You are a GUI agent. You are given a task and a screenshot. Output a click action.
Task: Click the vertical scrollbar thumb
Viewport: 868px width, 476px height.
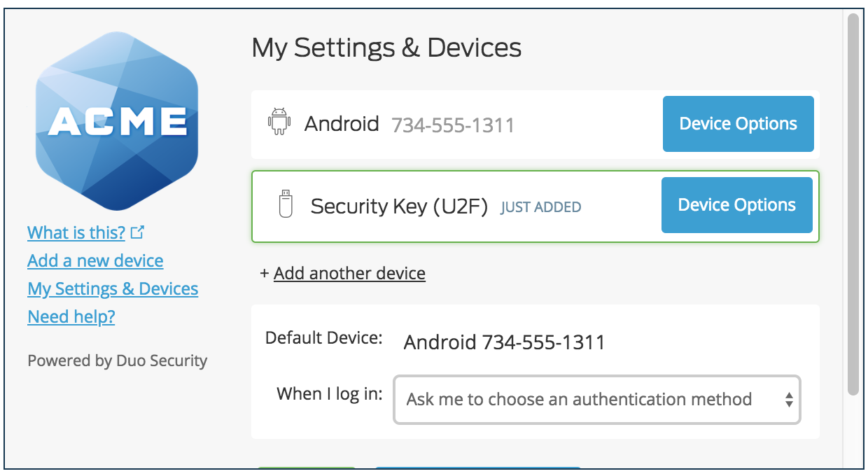click(853, 204)
